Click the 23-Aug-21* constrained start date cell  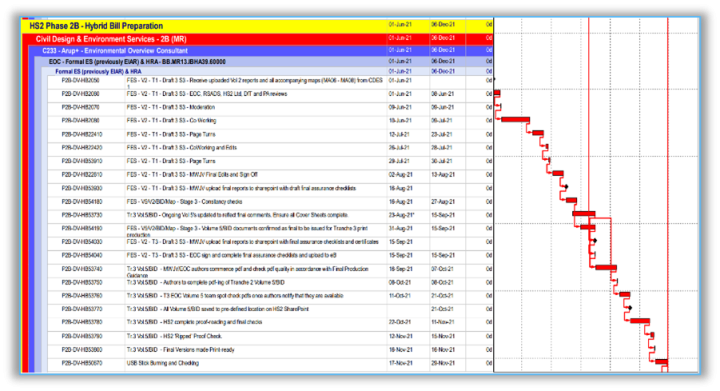pyautogui.click(x=402, y=215)
